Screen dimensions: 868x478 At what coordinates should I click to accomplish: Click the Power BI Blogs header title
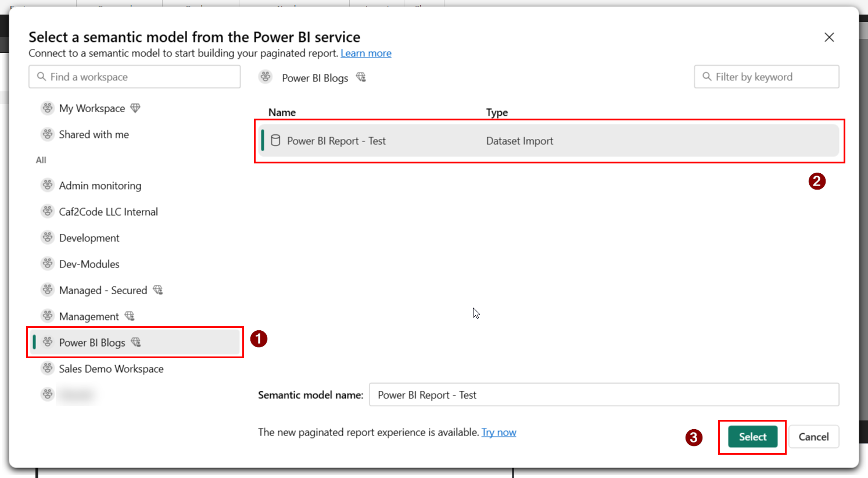[x=315, y=78]
